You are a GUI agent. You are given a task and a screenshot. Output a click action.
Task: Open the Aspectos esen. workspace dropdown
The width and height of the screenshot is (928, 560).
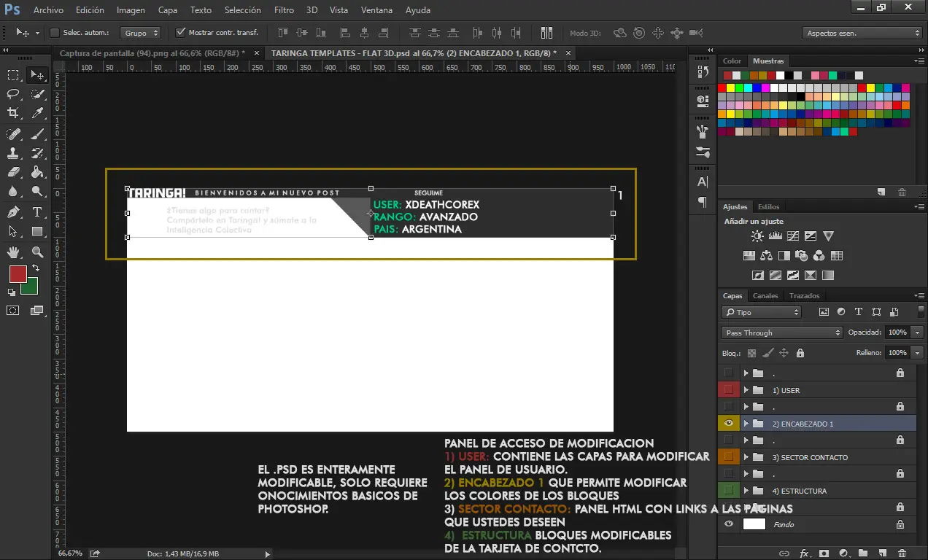pos(862,33)
